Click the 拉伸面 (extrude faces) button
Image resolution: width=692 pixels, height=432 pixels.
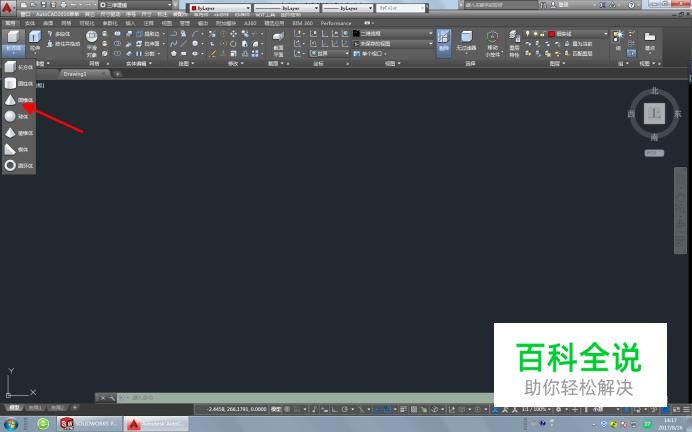[x=148, y=44]
